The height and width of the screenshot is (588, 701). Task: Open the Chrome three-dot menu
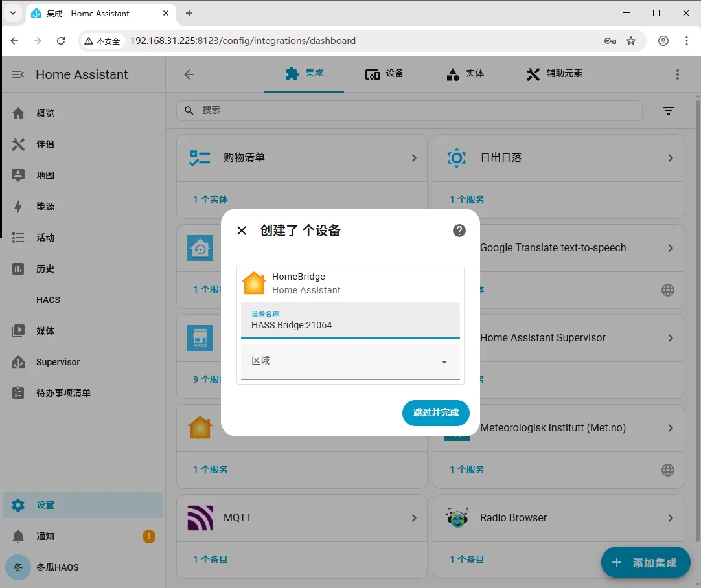point(687,41)
